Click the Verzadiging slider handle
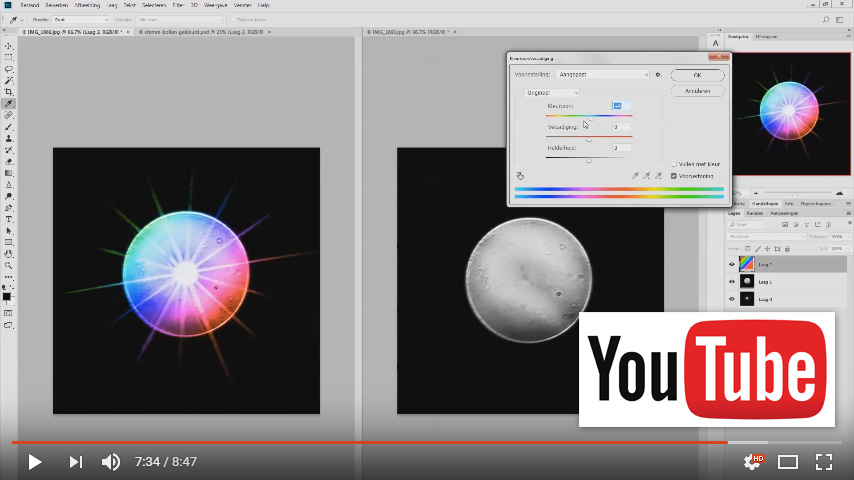This screenshot has height=480, width=854. 588,139
